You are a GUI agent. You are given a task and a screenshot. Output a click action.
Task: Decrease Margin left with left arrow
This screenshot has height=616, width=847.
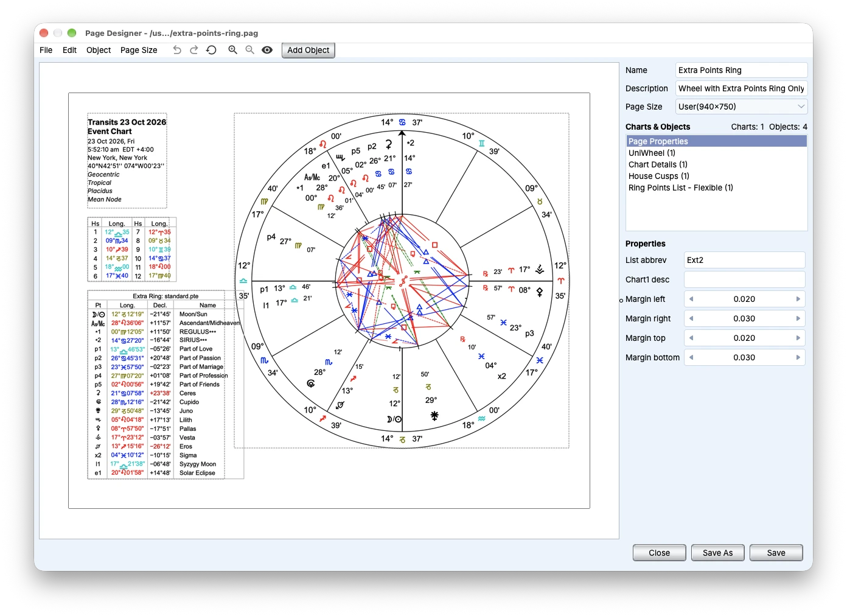tap(691, 299)
